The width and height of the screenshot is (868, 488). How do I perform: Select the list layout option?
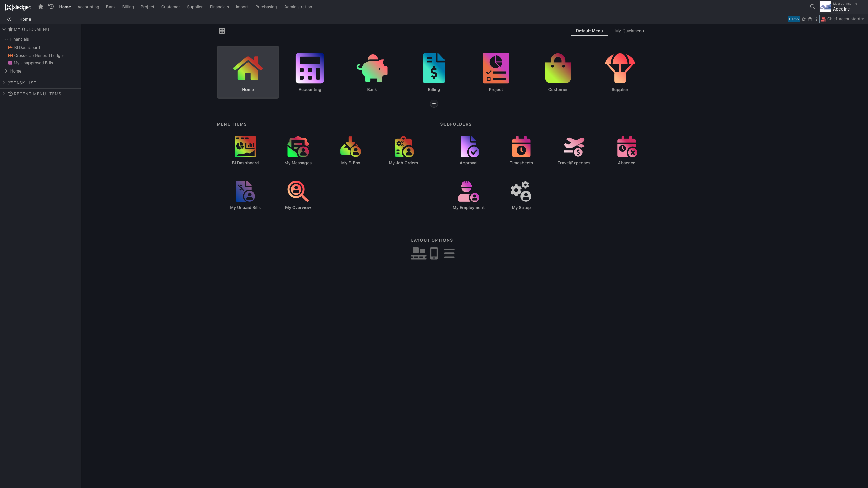(449, 253)
